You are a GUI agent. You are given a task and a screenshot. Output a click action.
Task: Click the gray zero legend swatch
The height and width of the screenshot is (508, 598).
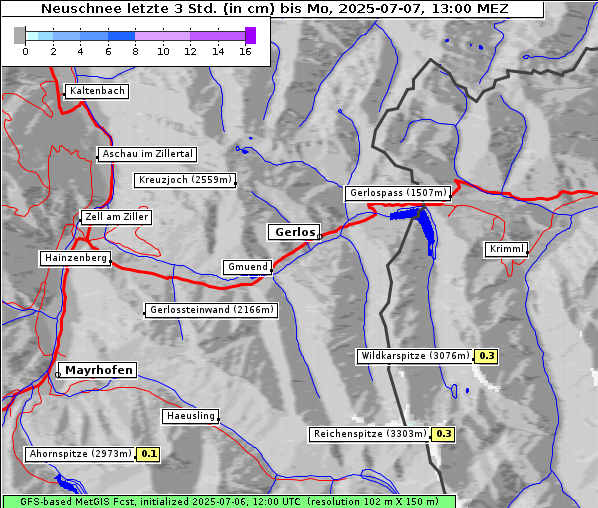[x=19, y=35]
